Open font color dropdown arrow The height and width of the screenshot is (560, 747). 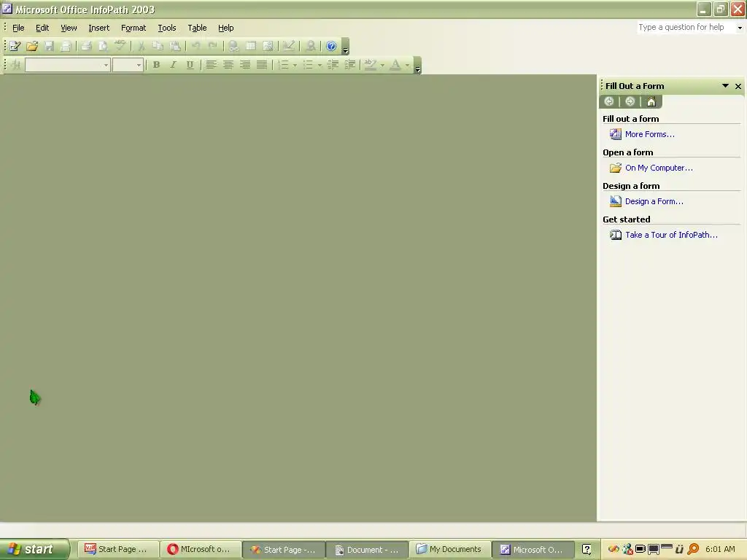pos(407,65)
